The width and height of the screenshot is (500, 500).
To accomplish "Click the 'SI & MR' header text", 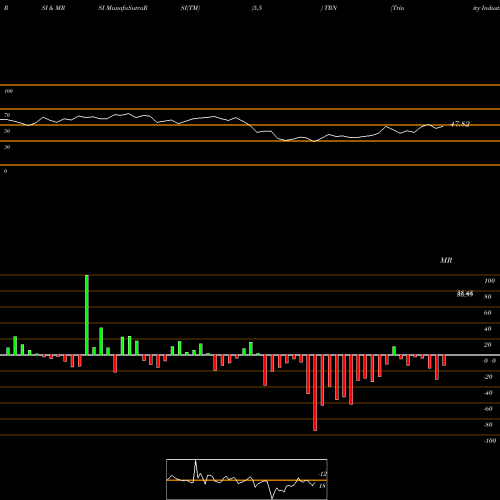I will 53,8.
